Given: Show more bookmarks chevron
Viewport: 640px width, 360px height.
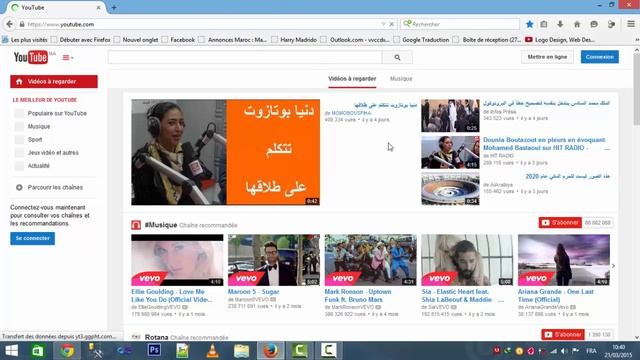Looking at the screenshot, I should tap(637, 40).
